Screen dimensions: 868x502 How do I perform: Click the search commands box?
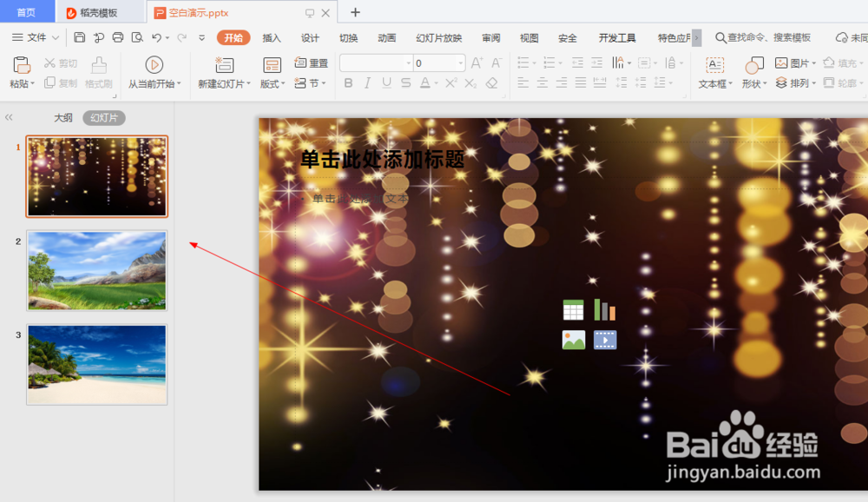pyautogui.click(x=763, y=37)
